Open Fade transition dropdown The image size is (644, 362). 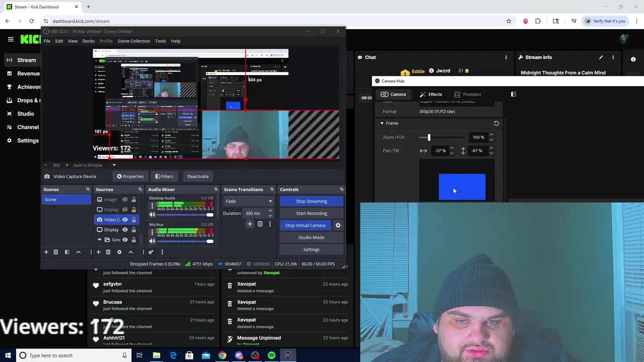[x=249, y=201]
